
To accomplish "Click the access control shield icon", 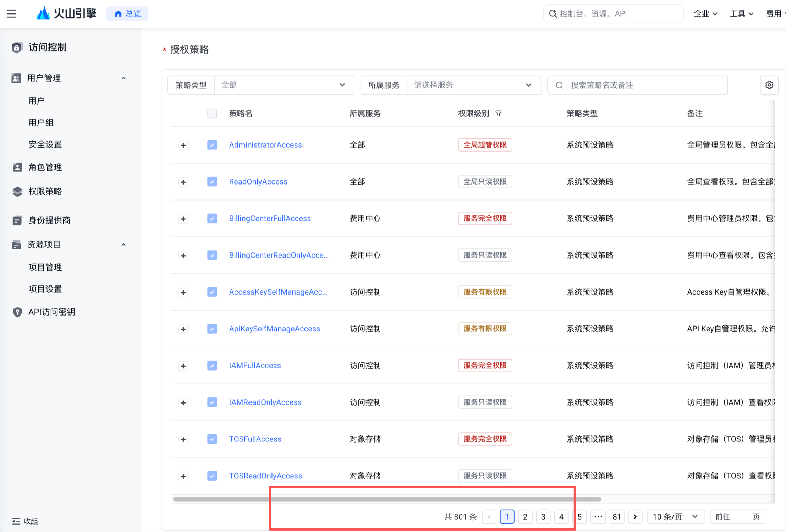I will 17,47.
